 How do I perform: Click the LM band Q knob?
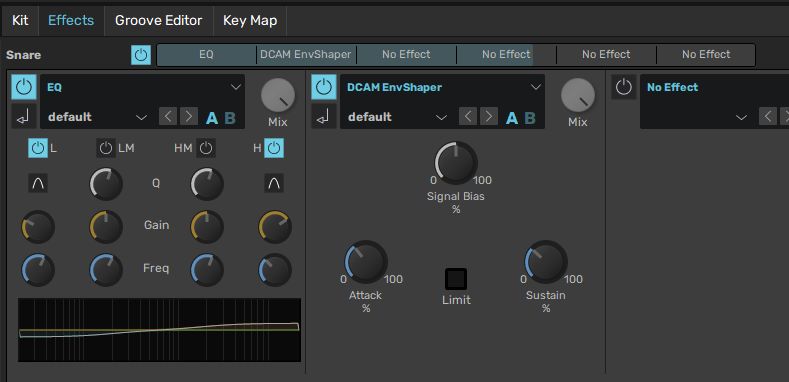coord(106,184)
